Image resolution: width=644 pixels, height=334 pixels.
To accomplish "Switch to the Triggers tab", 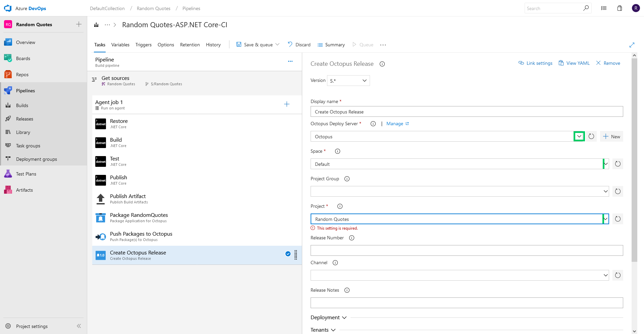I will click(x=144, y=45).
